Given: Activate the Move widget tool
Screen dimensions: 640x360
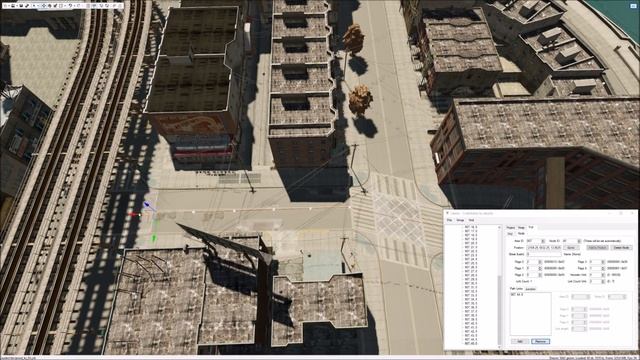Looking at the screenshot, I should (x=44, y=6).
